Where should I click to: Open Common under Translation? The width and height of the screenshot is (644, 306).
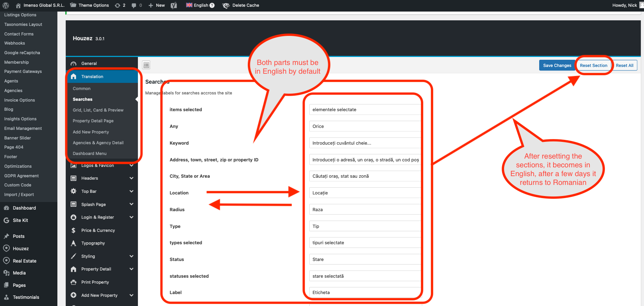coord(82,88)
